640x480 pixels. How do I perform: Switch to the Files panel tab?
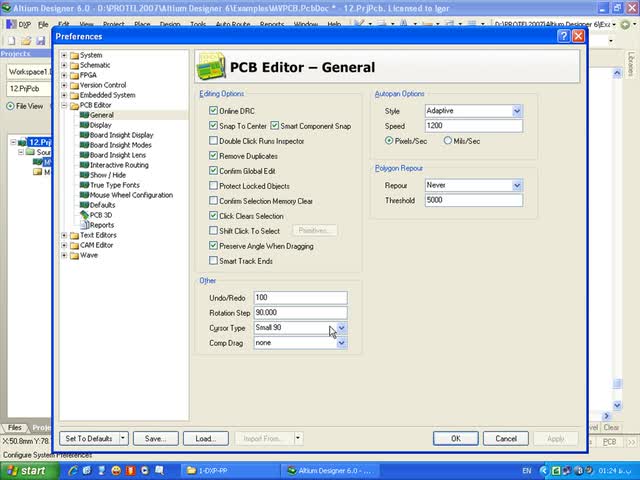(14, 427)
